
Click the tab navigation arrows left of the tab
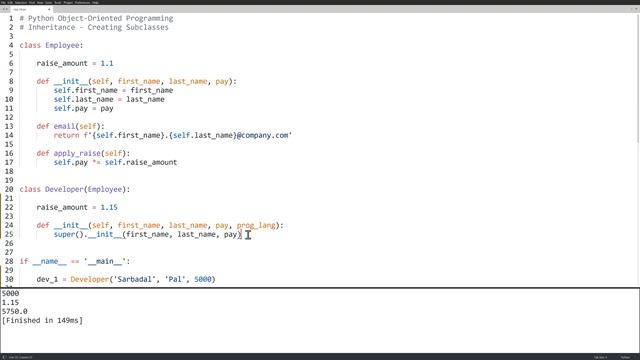coord(5,9)
